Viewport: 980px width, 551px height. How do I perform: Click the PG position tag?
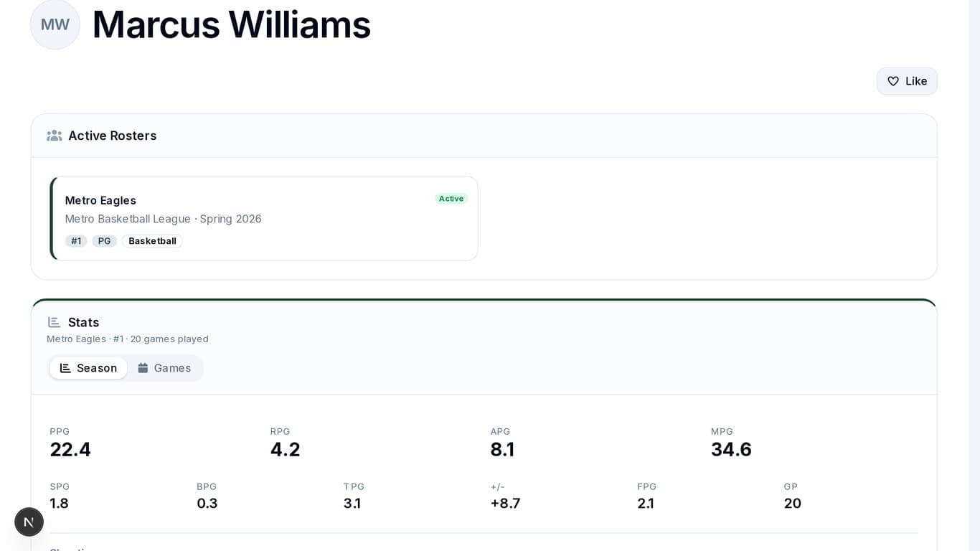pos(105,241)
